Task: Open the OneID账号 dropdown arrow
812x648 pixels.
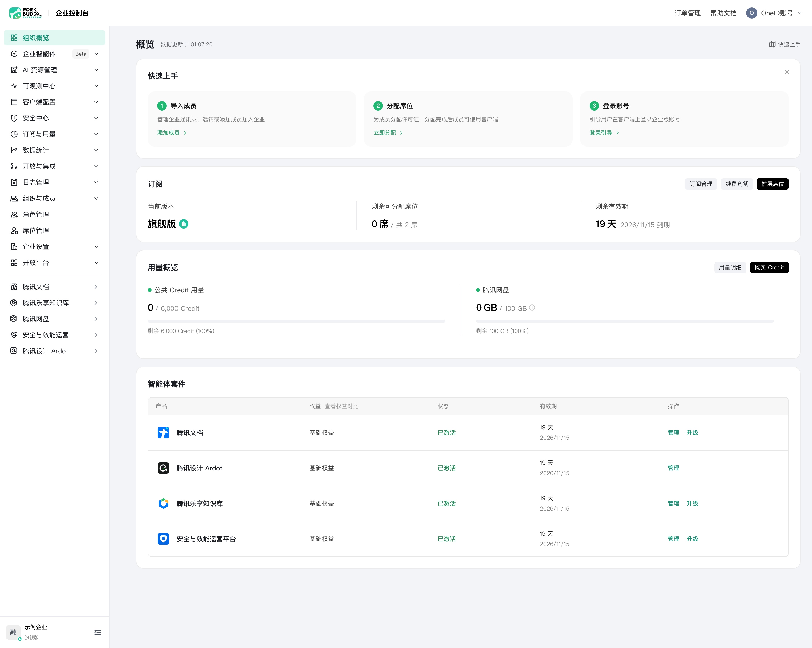Action: pyautogui.click(x=799, y=13)
